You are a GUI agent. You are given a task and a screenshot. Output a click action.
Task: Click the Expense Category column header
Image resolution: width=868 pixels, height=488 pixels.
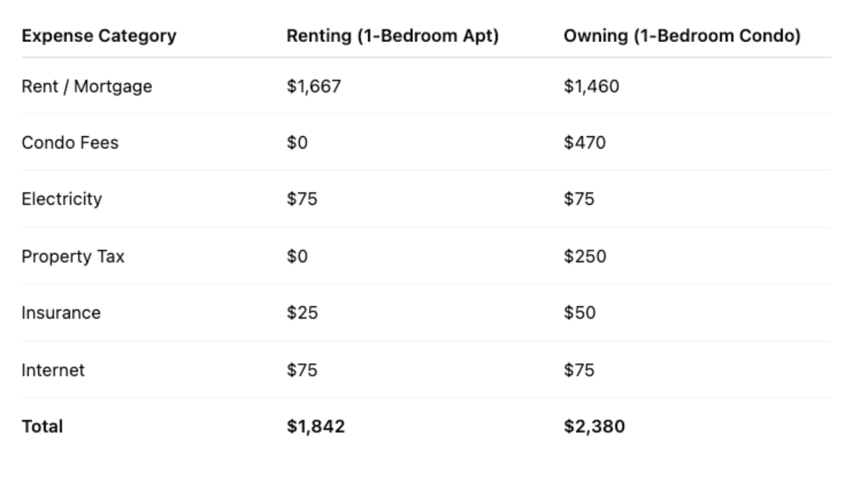tap(99, 37)
